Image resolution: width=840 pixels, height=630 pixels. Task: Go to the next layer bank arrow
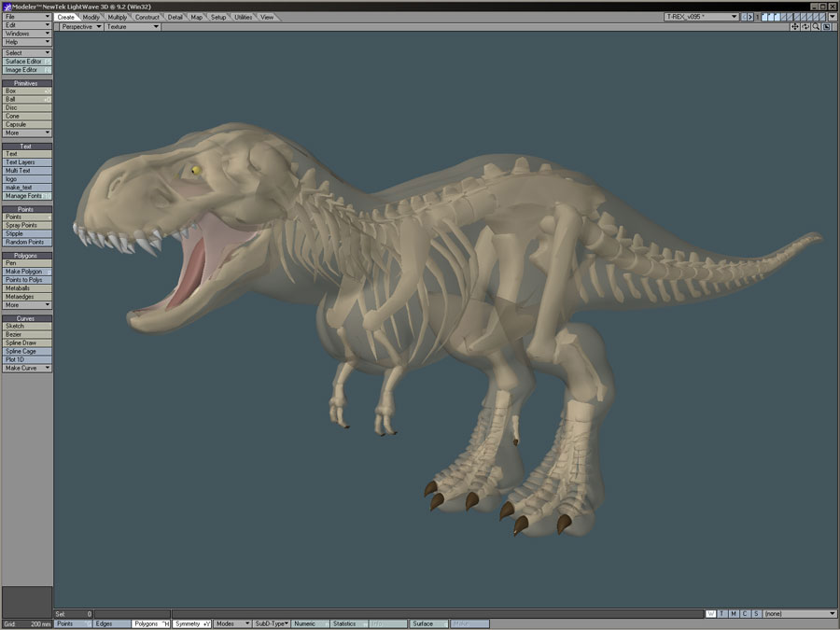click(750, 17)
